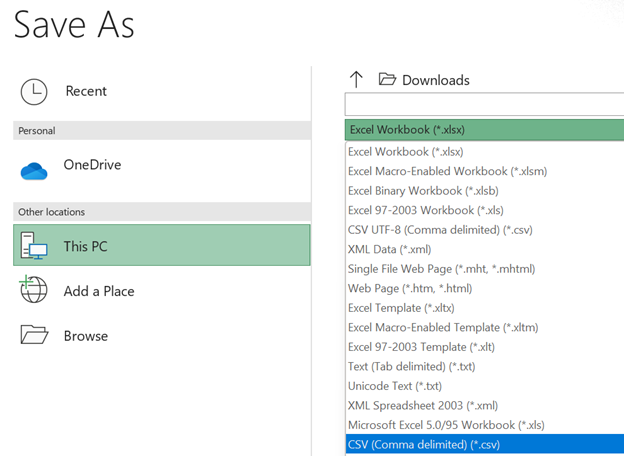The height and width of the screenshot is (456, 624).
Task: Go up one folder level arrow
Action: coord(356,80)
